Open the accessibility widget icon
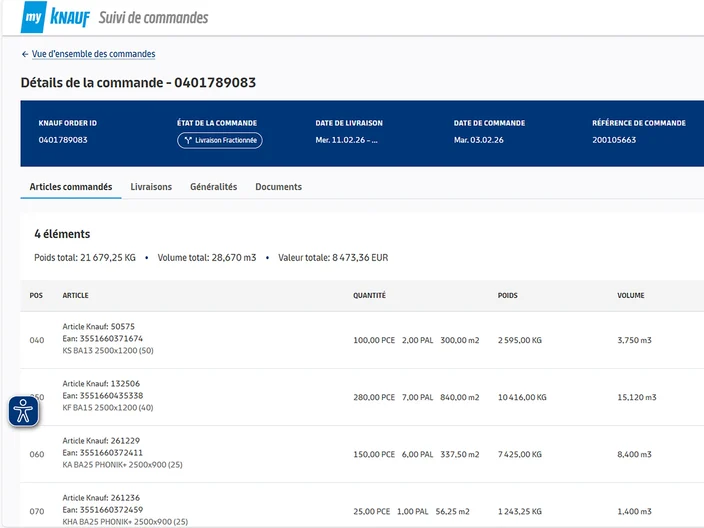The image size is (704, 528). click(23, 411)
